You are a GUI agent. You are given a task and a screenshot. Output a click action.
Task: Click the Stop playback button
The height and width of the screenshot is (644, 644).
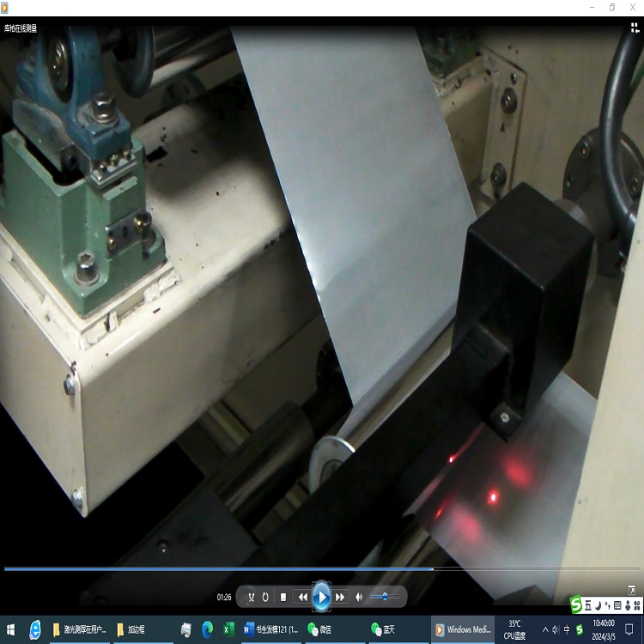coord(283,597)
